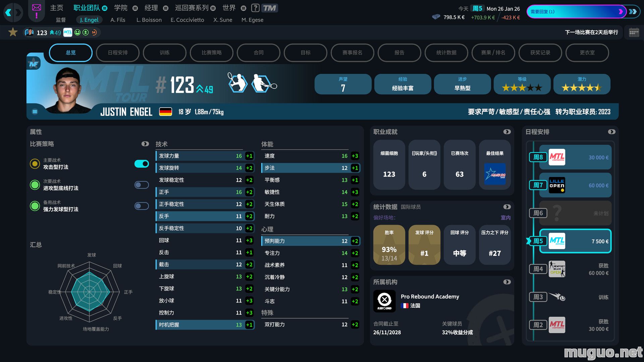The height and width of the screenshot is (362, 644).
Task: Select week 8 MTL tournament logo
Action: pyautogui.click(x=557, y=157)
